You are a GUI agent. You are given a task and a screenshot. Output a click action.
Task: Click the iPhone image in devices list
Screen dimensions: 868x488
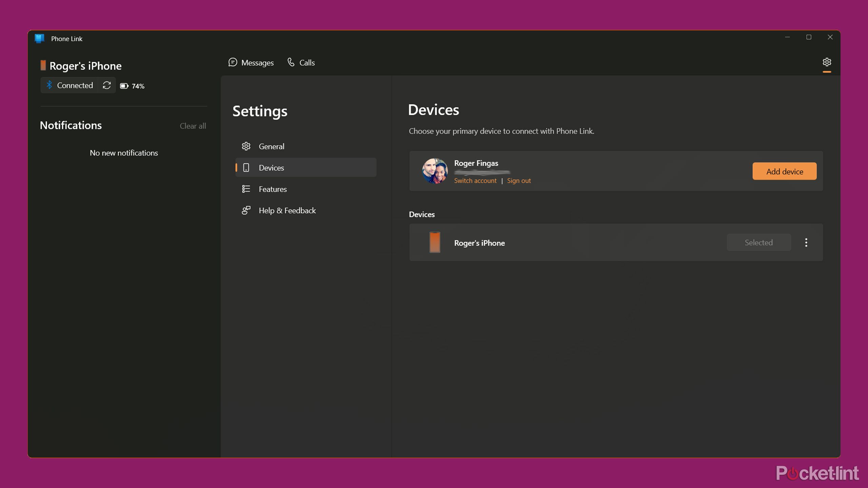[435, 242]
